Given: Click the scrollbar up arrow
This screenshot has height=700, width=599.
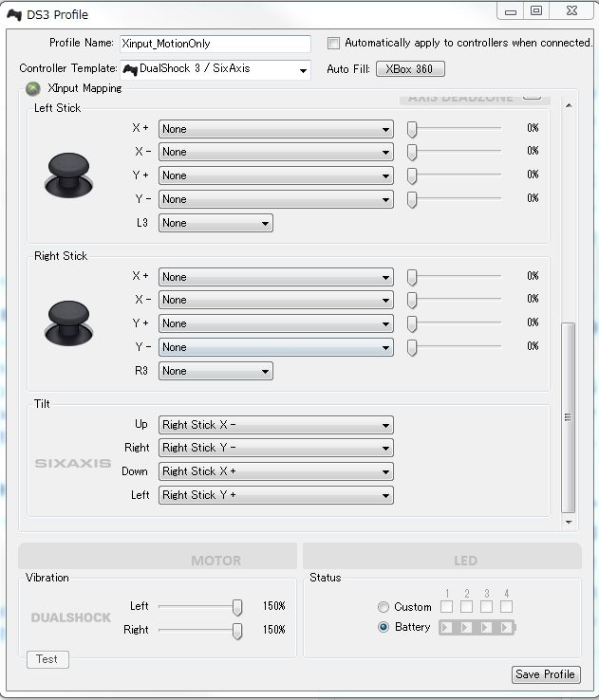Looking at the screenshot, I should click(569, 105).
